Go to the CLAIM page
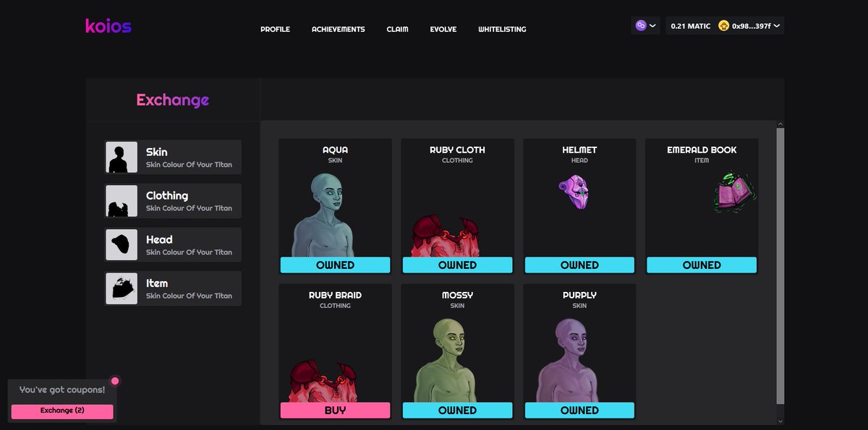 (x=397, y=30)
